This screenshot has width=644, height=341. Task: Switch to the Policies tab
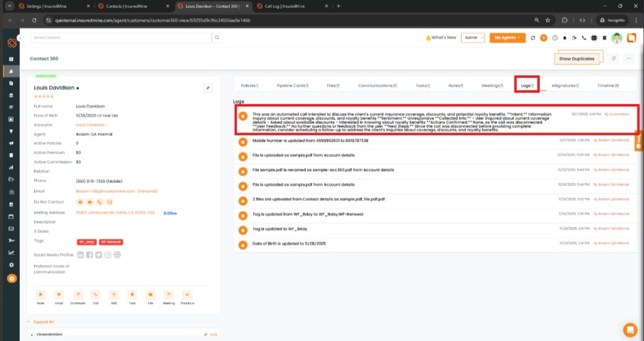250,85
